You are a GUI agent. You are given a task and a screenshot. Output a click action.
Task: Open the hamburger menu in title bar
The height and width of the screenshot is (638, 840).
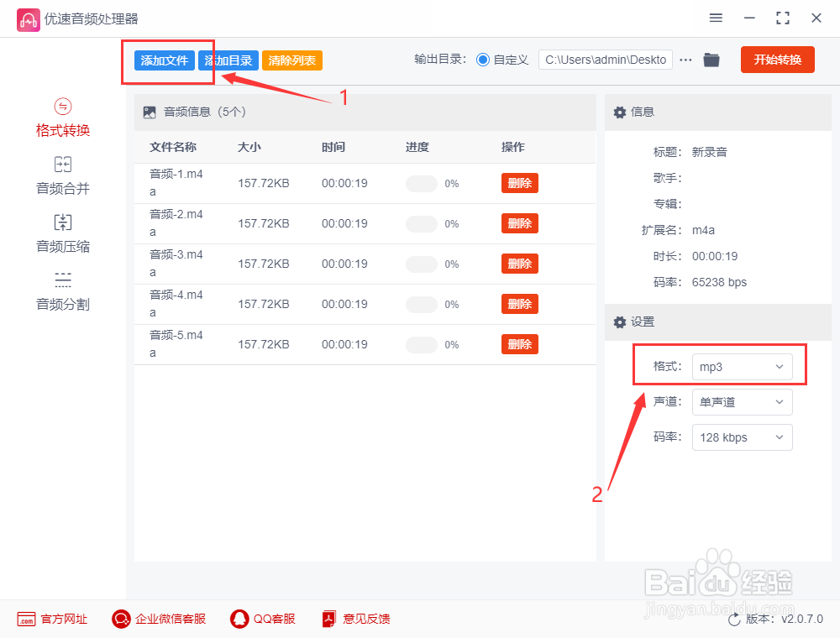pyautogui.click(x=716, y=18)
